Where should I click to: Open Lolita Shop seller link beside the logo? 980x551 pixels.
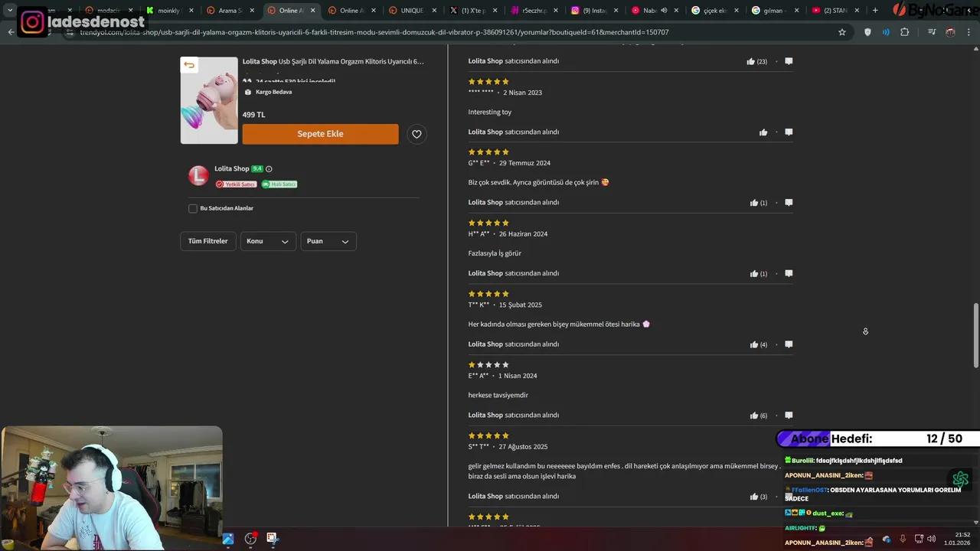pyautogui.click(x=231, y=169)
